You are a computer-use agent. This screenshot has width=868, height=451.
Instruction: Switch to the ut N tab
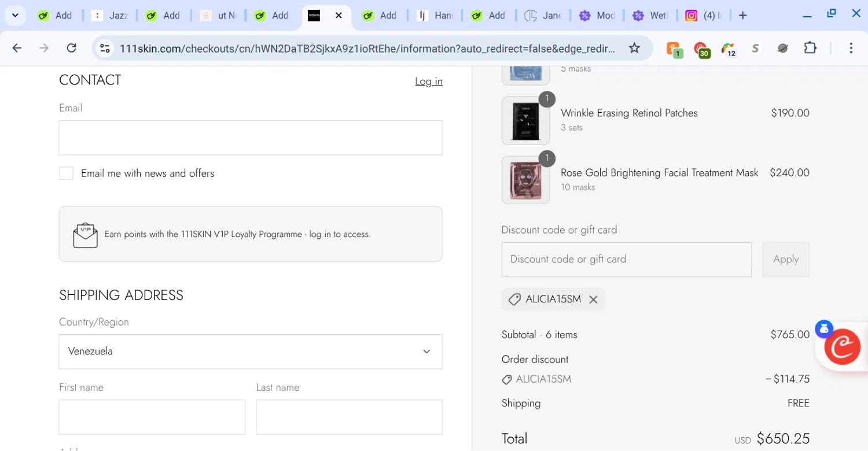[x=218, y=16]
